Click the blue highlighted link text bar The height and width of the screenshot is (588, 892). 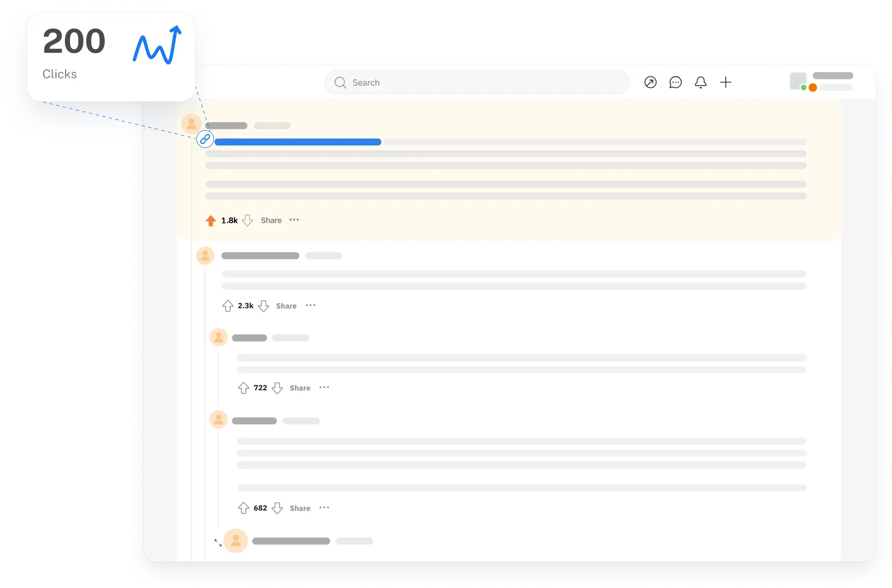pos(297,142)
